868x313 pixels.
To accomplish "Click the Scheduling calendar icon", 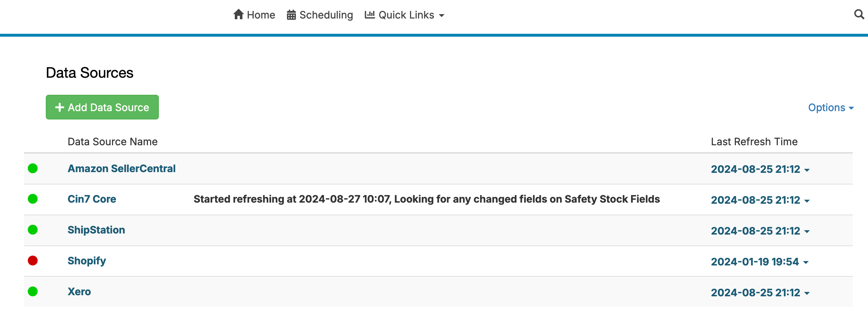I will [291, 15].
